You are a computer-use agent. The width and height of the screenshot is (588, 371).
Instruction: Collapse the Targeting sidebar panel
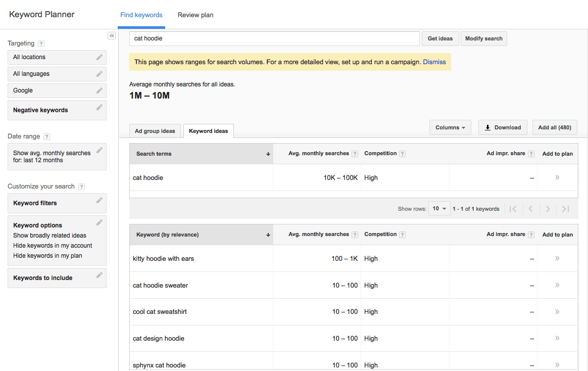tap(112, 35)
